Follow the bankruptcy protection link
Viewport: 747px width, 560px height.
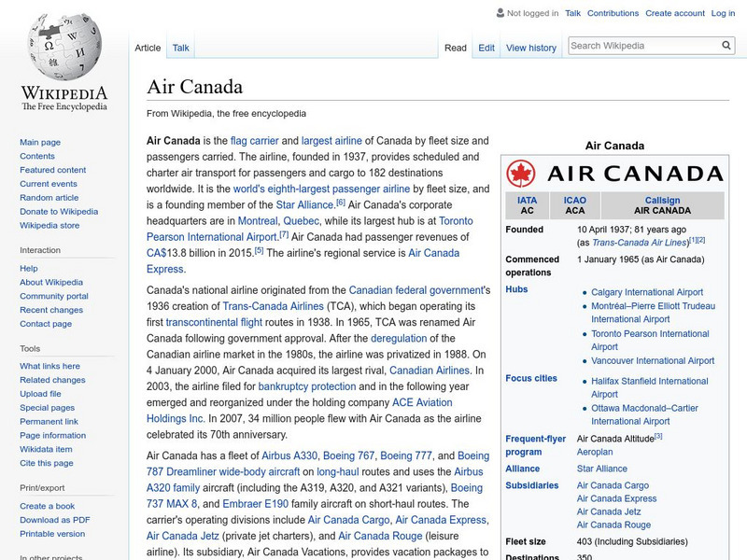[307, 386]
